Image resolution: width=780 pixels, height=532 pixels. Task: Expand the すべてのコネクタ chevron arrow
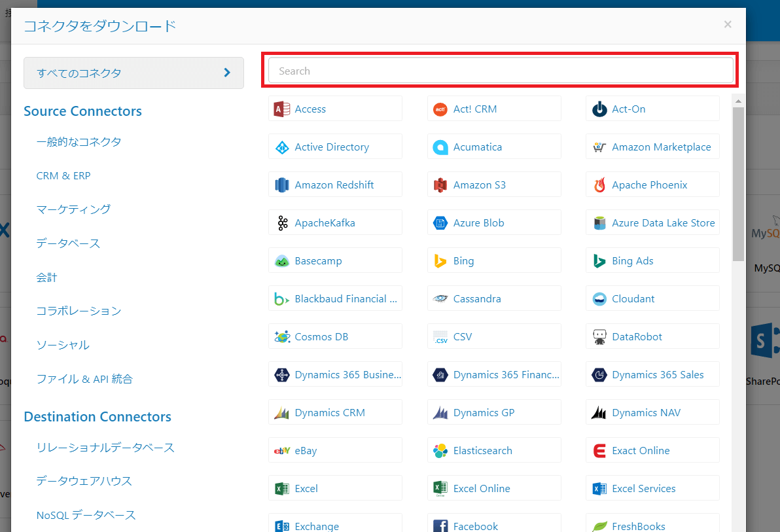(227, 73)
